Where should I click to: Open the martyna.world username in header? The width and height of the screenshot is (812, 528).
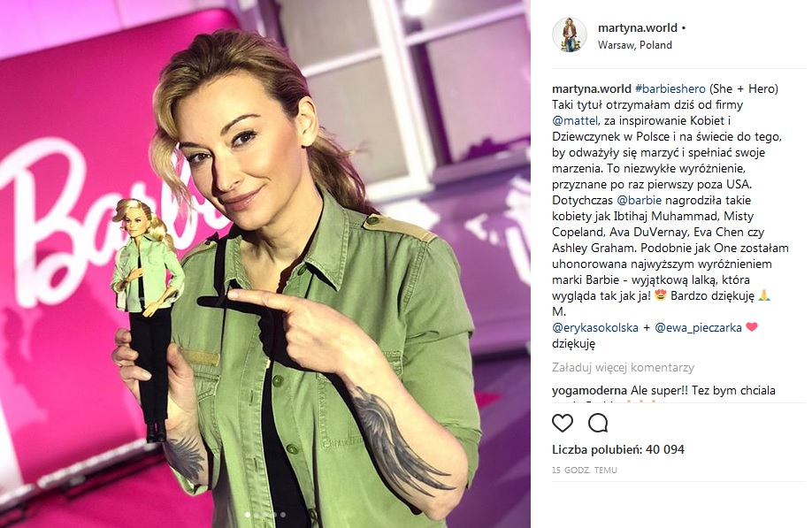[x=638, y=27]
